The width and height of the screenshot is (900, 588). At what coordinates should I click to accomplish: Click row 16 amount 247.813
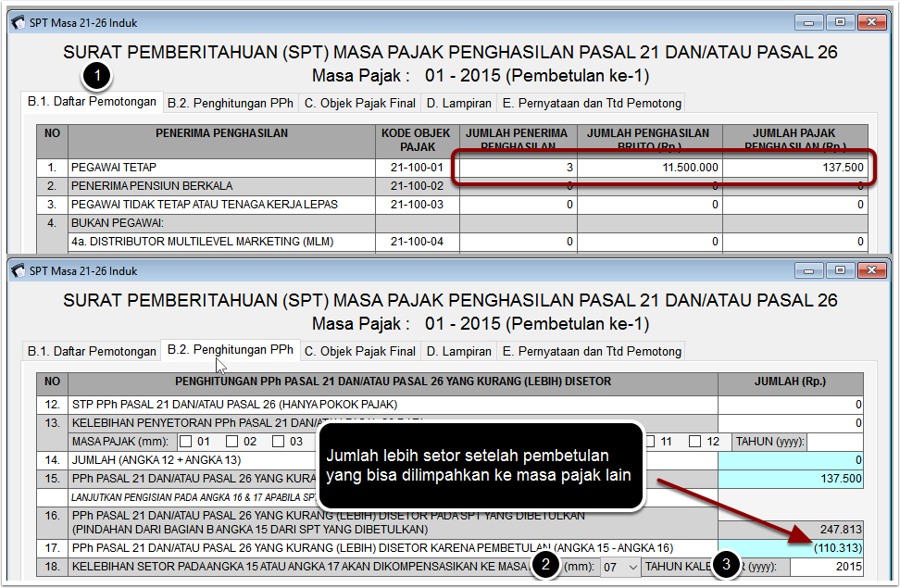click(x=791, y=530)
